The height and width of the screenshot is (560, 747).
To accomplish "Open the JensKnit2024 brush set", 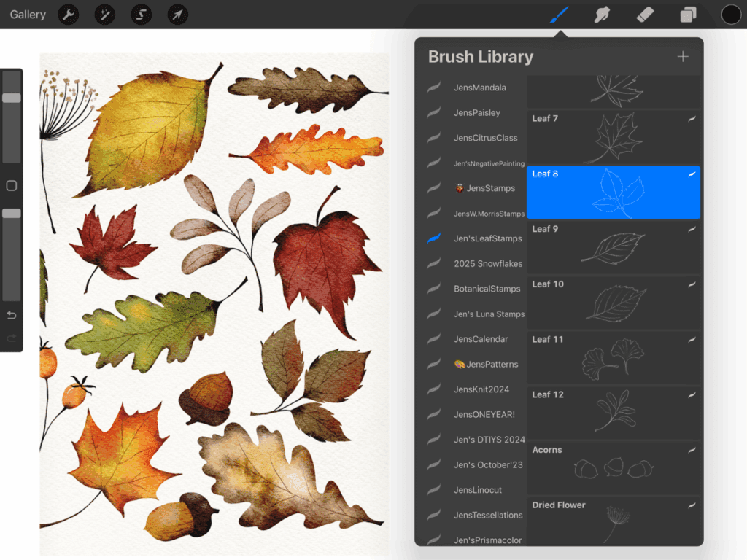I will coord(481,389).
